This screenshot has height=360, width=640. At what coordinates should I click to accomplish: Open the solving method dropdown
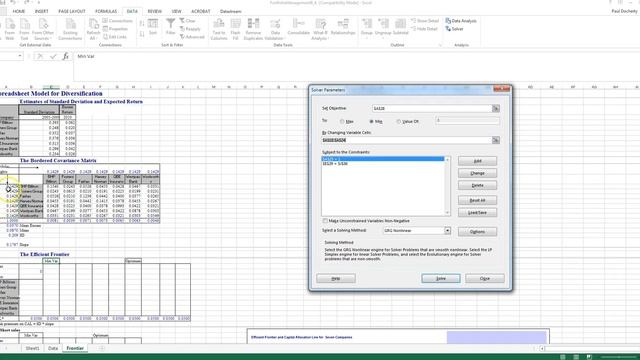447,231
